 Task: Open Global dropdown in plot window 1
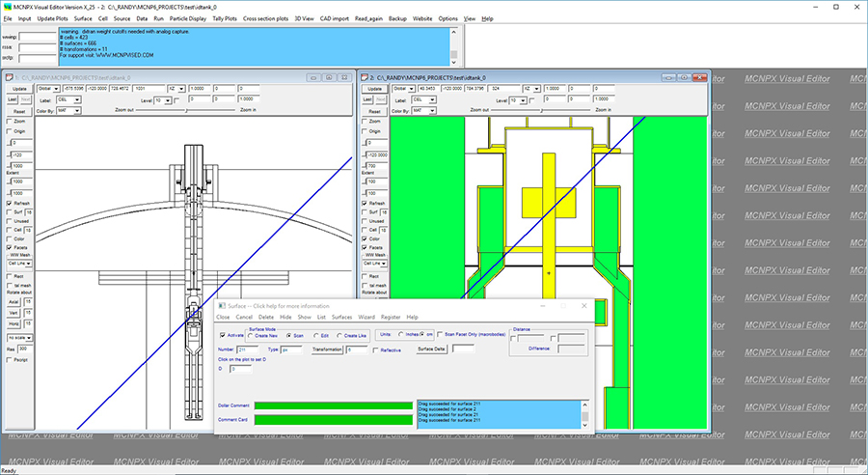point(56,89)
